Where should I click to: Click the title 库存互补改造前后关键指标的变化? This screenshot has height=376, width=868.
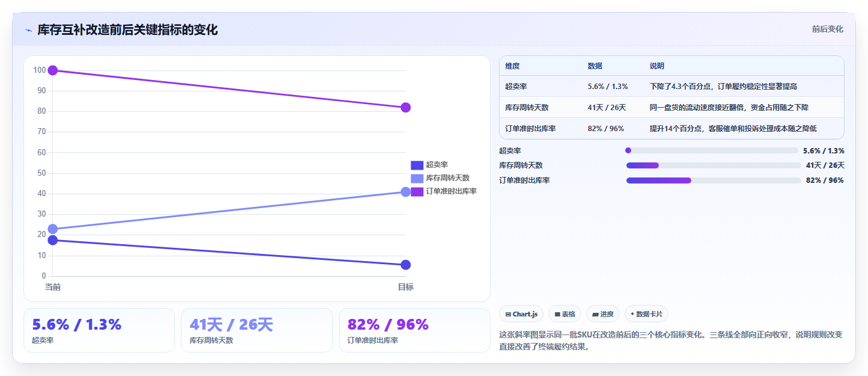coord(127,30)
